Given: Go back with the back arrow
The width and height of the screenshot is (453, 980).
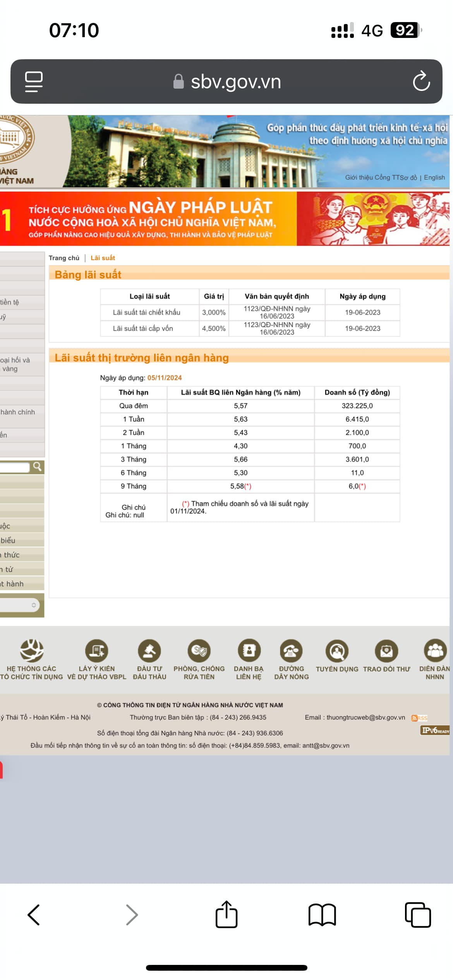Looking at the screenshot, I should pyautogui.click(x=34, y=915).
